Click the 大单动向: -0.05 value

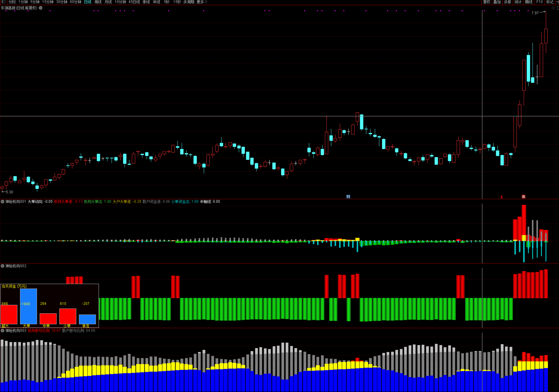tap(40, 202)
